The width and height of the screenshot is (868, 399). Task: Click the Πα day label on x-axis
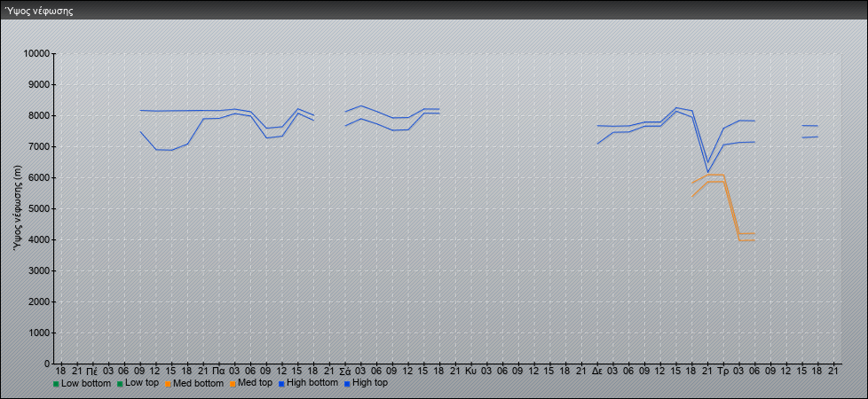(218, 370)
